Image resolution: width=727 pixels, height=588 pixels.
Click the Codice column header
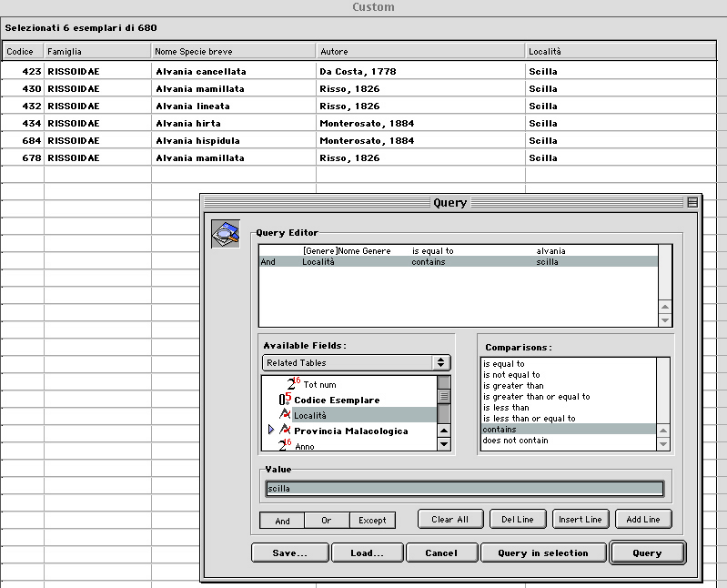[x=23, y=51]
